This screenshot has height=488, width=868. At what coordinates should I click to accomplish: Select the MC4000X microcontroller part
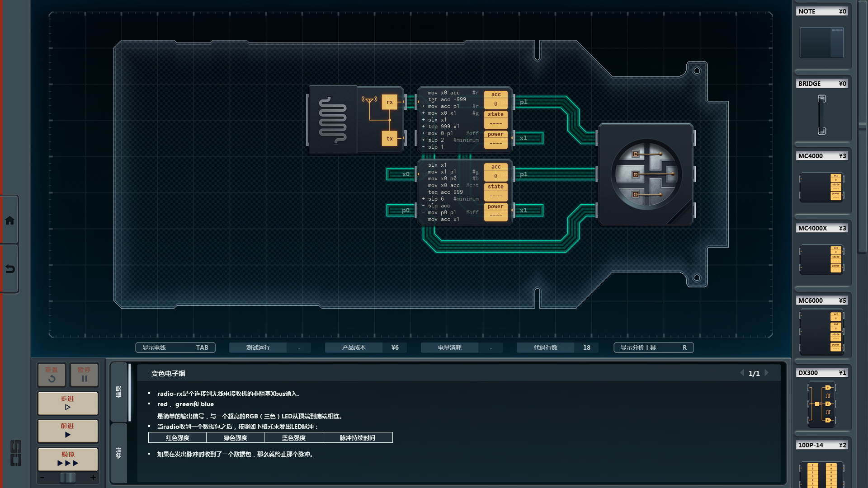(821, 259)
